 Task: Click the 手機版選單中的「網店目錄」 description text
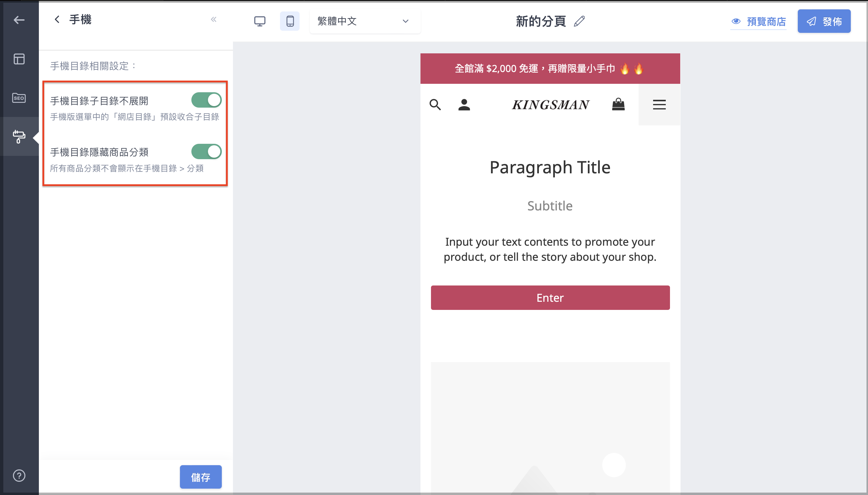pos(135,117)
